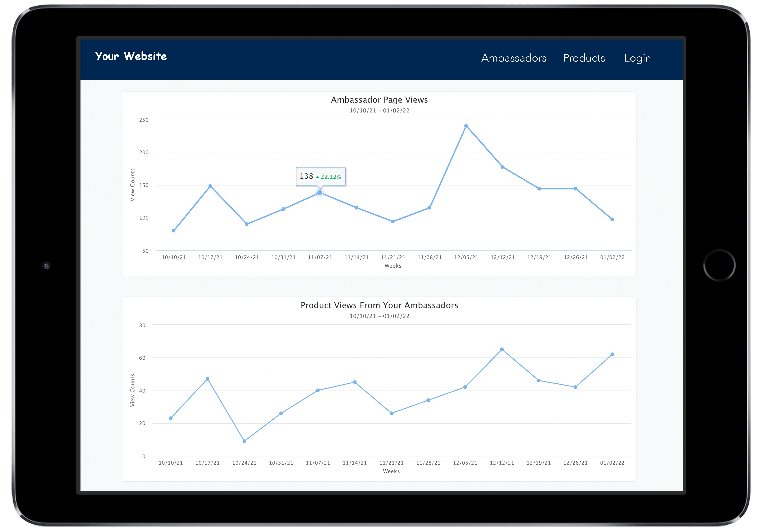Select the 10/17/21 Page Views data point
Viewport: 762px width, 532px height.
pos(210,186)
